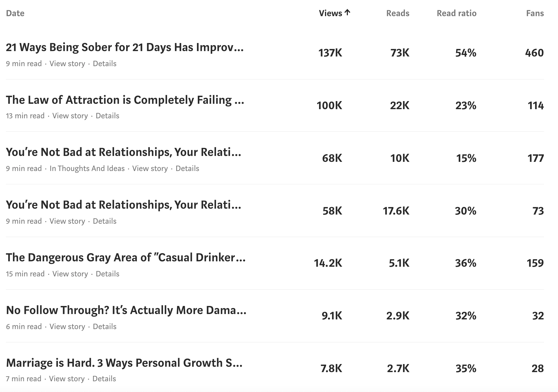
Task: Sort the table by Read ratio
Action: [457, 13]
